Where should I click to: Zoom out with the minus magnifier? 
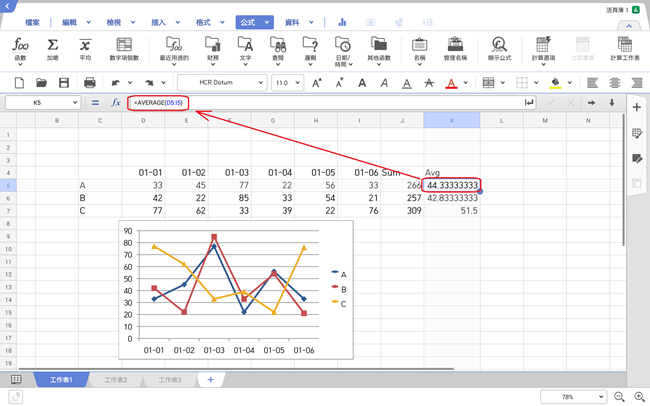click(619, 397)
